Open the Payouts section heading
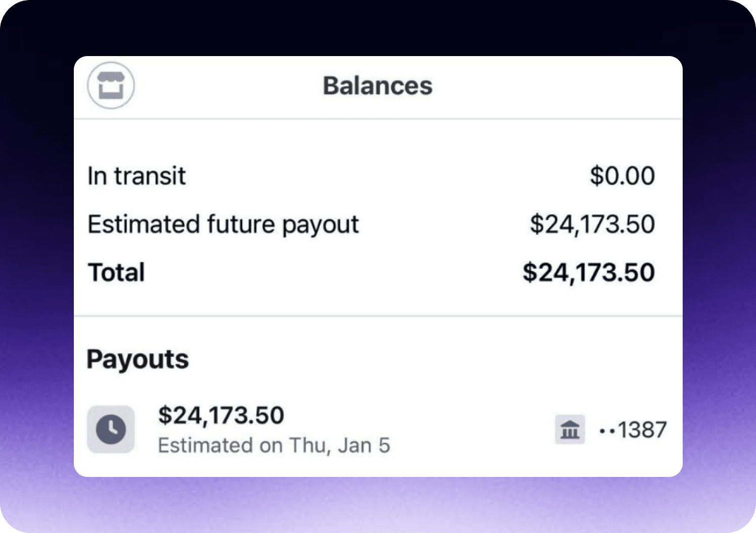This screenshot has height=533, width=756. coord(138,359)
